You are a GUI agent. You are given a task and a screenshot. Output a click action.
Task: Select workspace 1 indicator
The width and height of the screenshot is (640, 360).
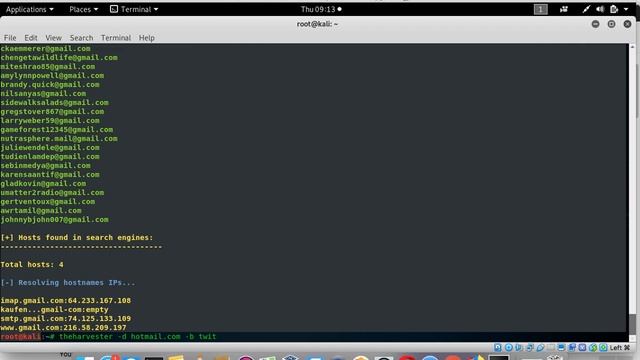[540, 9]
